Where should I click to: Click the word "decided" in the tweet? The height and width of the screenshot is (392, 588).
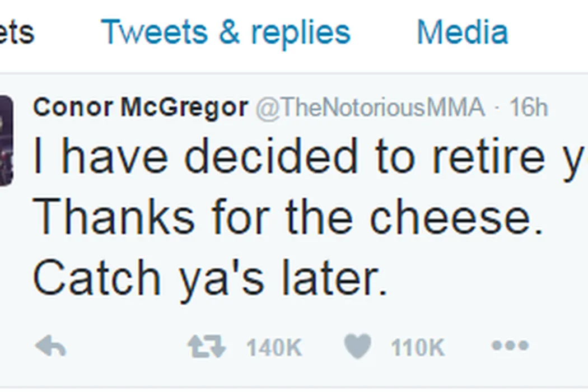[270, 157]
